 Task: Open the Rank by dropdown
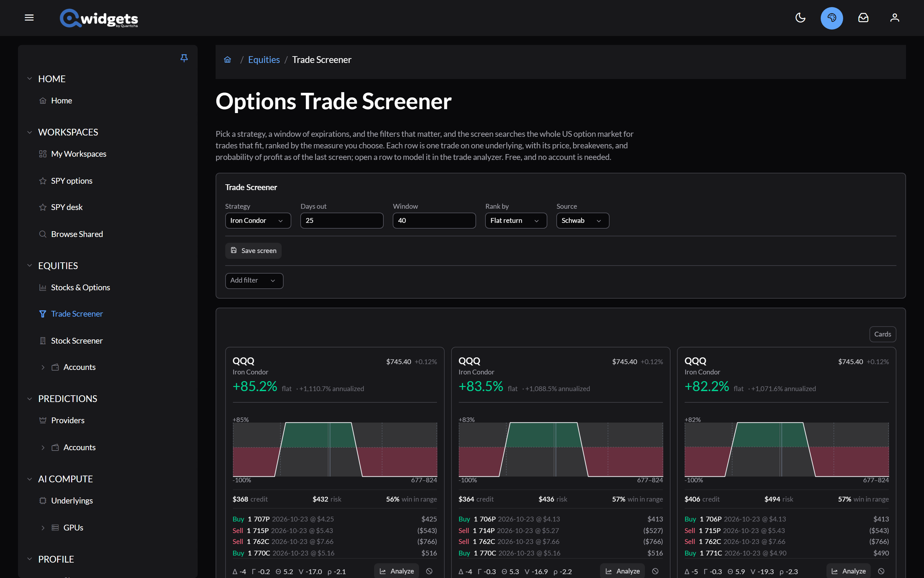pos(516,221)
